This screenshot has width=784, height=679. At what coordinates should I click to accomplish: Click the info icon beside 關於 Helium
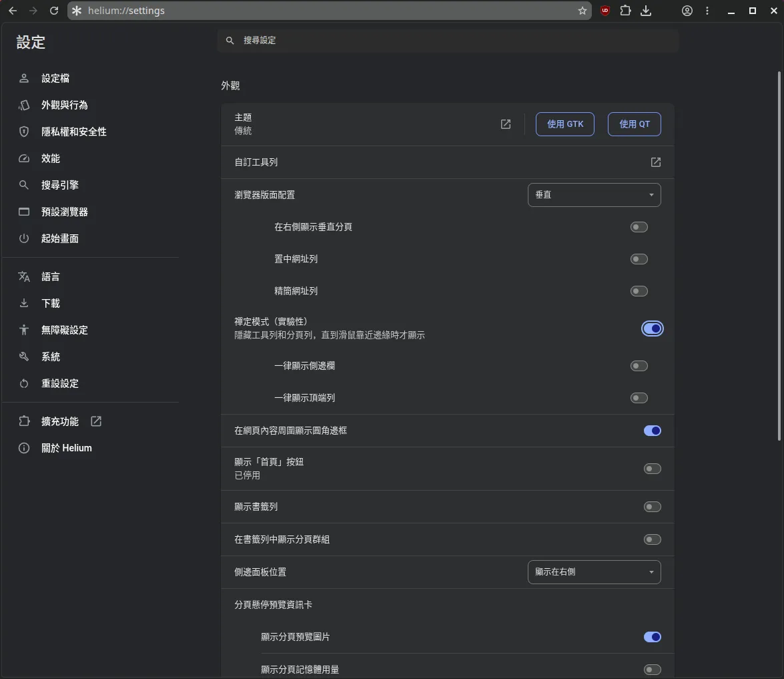tap(24, 448)
